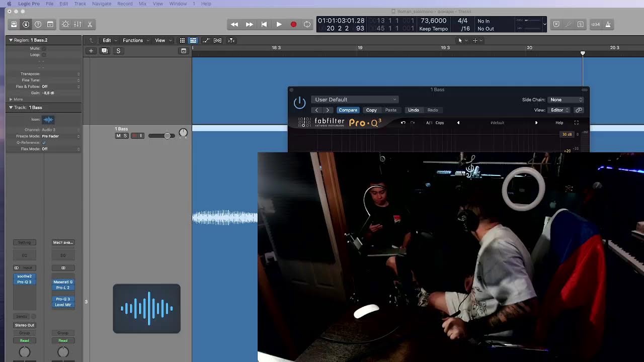Screen dimensions: 644x362
Task: Click the track icon in Track inspector
Action: (x=48, y=120)
